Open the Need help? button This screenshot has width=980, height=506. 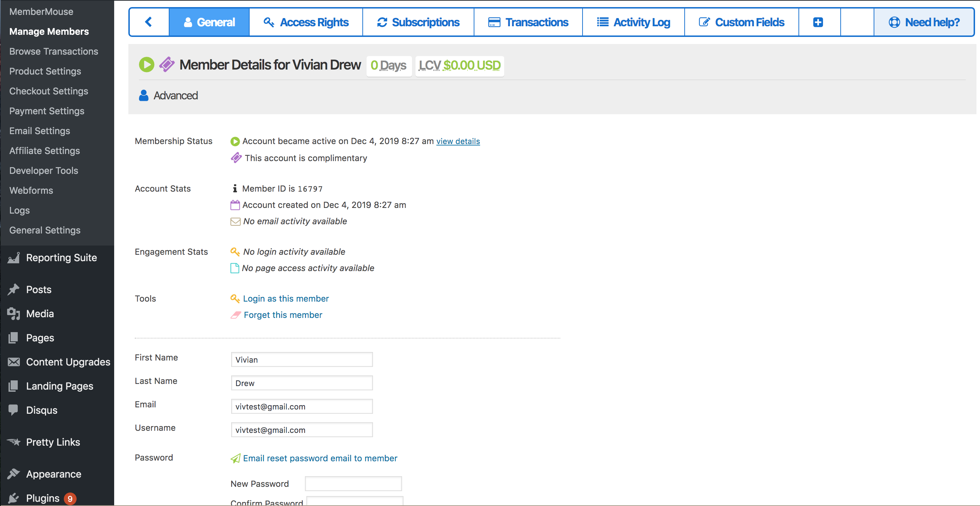[924, 22]
